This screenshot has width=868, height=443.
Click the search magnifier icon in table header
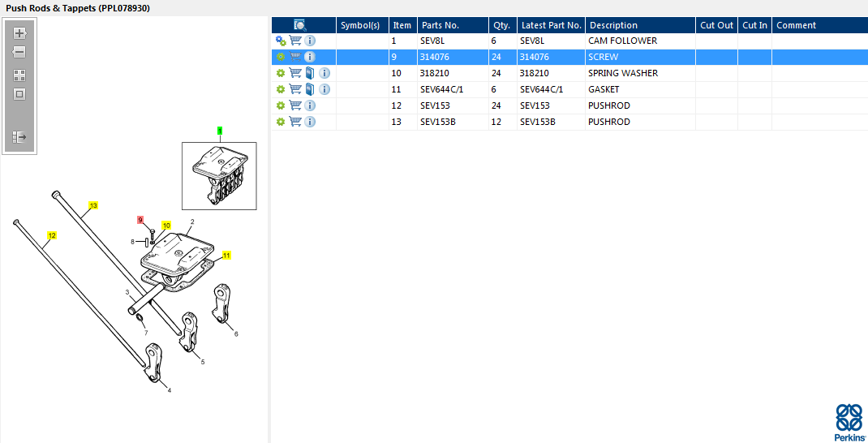coord(300,25)
